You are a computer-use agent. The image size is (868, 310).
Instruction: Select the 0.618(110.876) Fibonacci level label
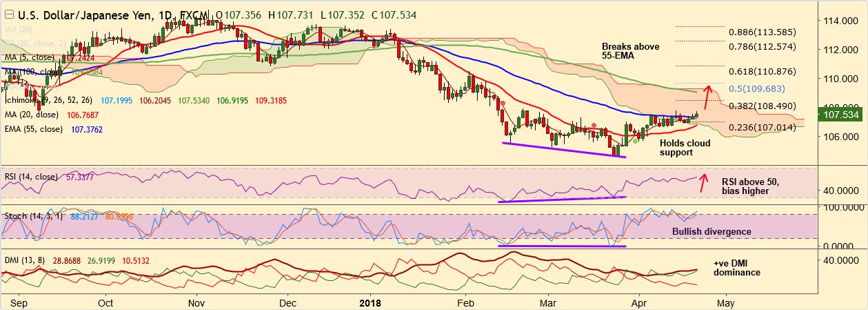pos(763,71)
